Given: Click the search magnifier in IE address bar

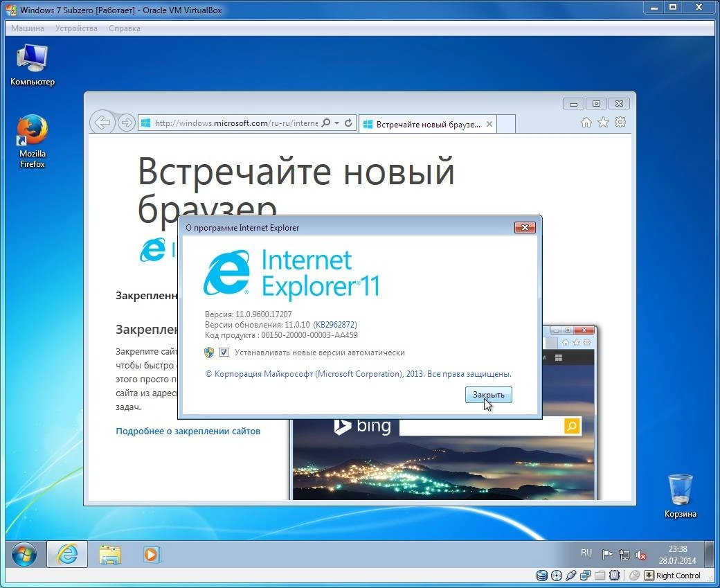Looking at the screenshot, I should 326,123.
